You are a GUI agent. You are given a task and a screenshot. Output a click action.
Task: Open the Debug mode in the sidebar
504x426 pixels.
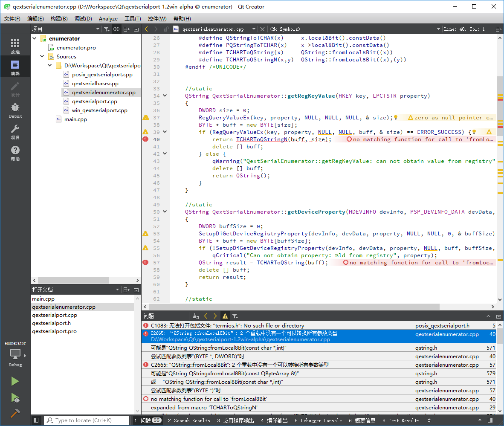pyautogui.click(x=15, y=110)
